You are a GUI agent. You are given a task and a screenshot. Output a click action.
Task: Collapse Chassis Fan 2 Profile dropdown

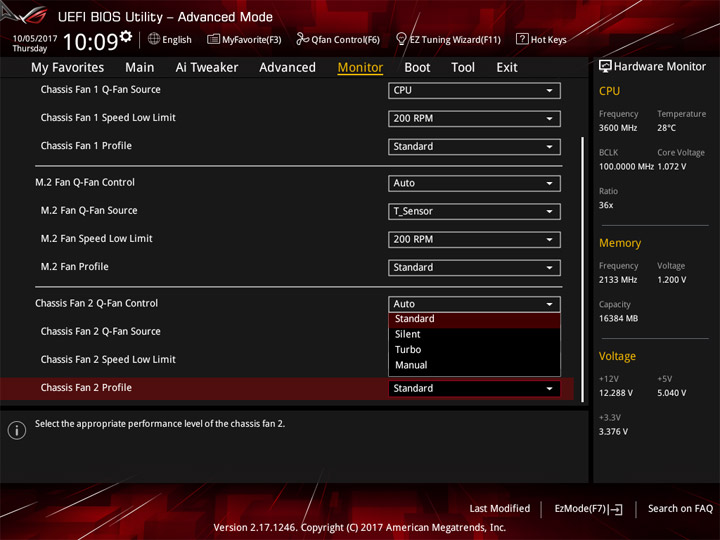(x=474, y=388)
